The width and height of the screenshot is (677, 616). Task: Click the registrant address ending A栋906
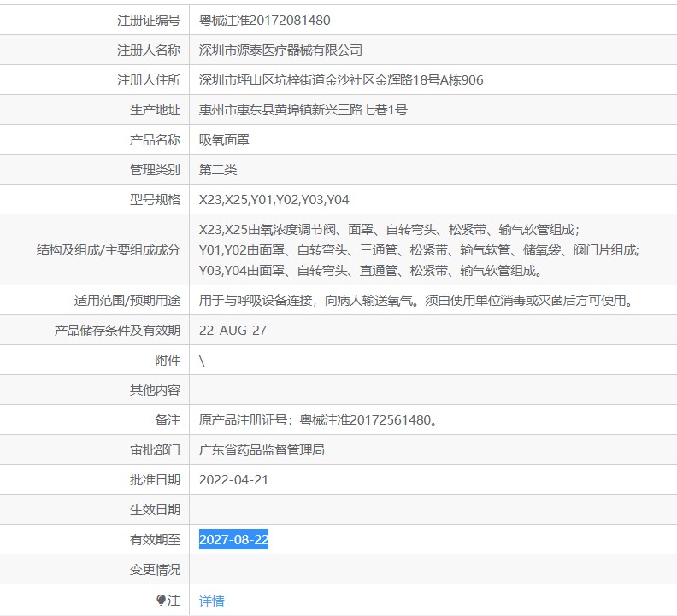click(341, 79)
